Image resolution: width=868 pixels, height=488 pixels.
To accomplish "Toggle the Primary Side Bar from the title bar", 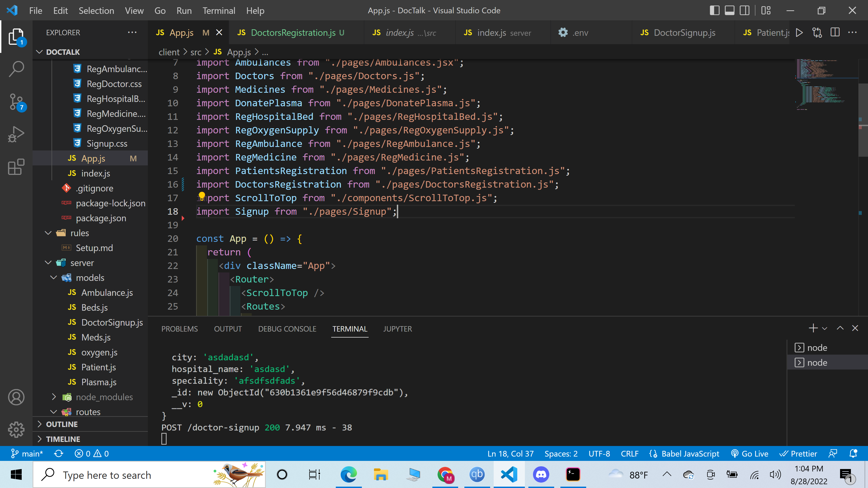I will click(x=714, y=11).
